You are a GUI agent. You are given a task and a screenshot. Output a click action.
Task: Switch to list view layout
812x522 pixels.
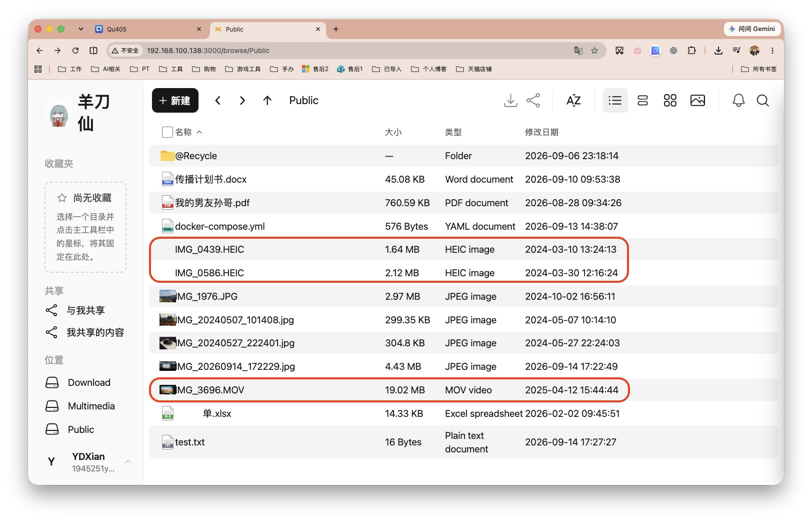[x=615, y=101]
